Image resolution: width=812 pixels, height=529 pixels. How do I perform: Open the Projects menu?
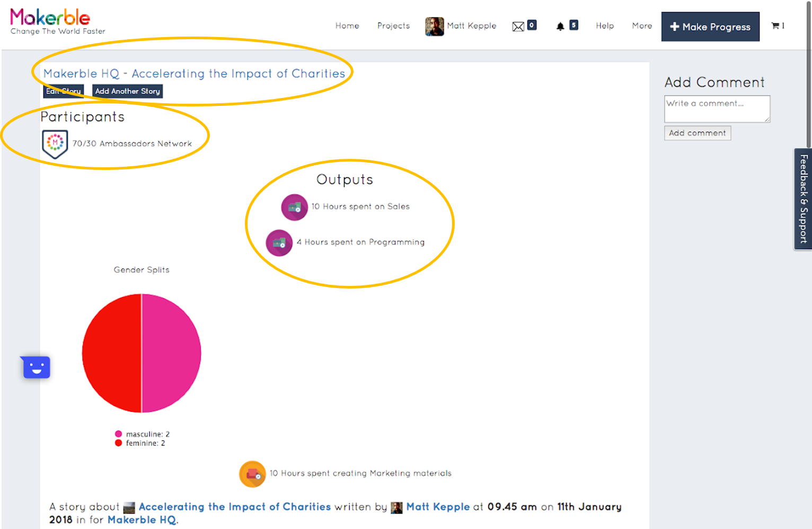pyautogui.click(x=393, y=26)
